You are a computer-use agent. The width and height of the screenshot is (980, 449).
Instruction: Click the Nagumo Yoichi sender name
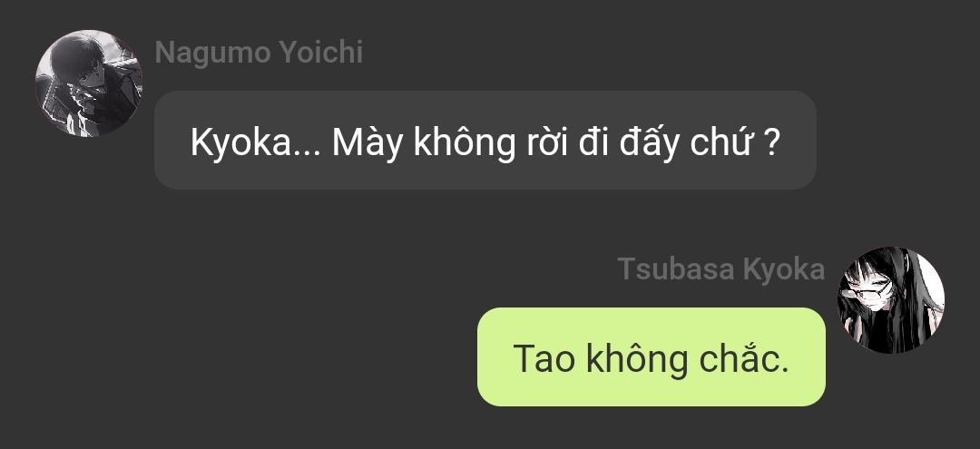coord(259,53)
